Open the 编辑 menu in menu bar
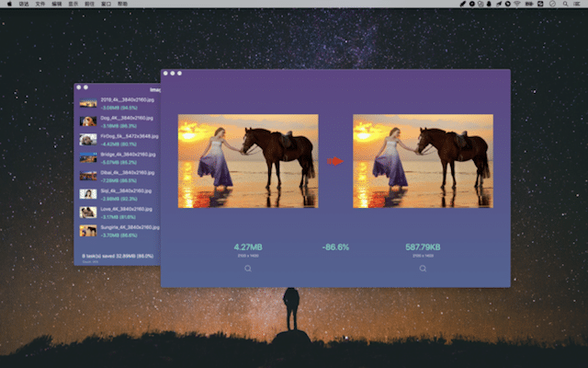 58,5
